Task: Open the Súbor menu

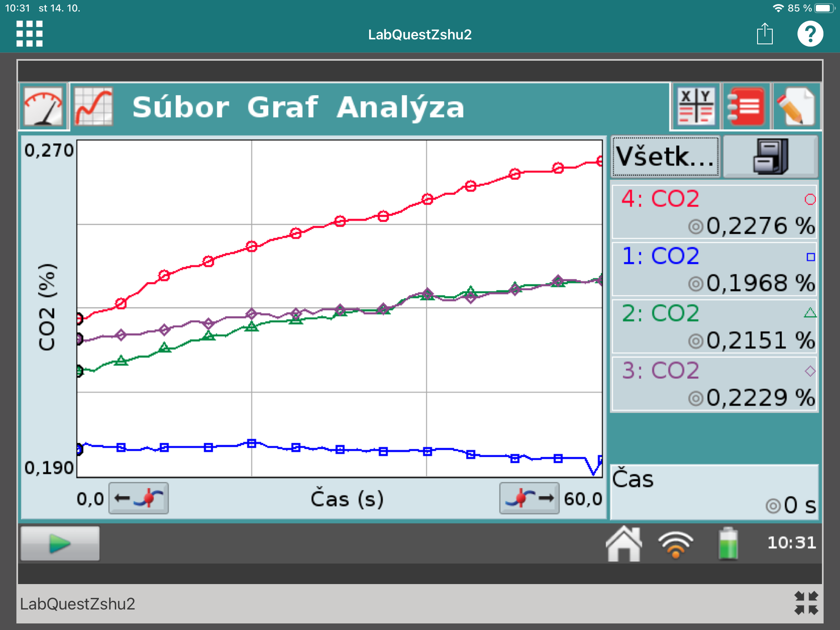Action: [x=180, y=107]
